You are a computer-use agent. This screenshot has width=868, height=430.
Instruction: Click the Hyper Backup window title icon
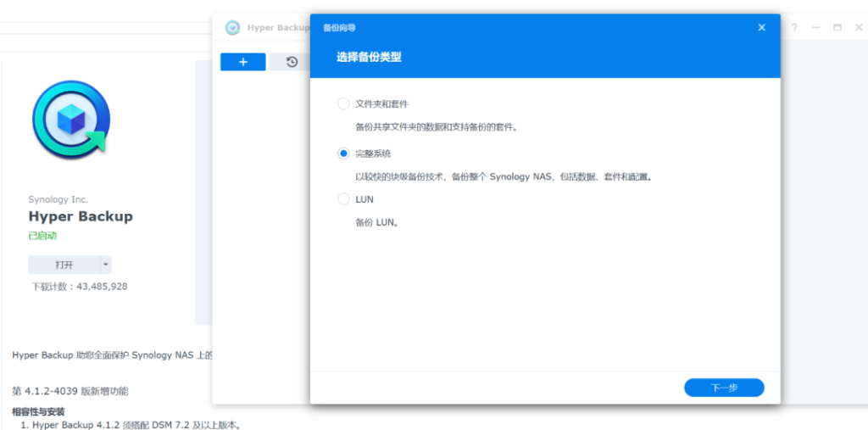point(232,28)
